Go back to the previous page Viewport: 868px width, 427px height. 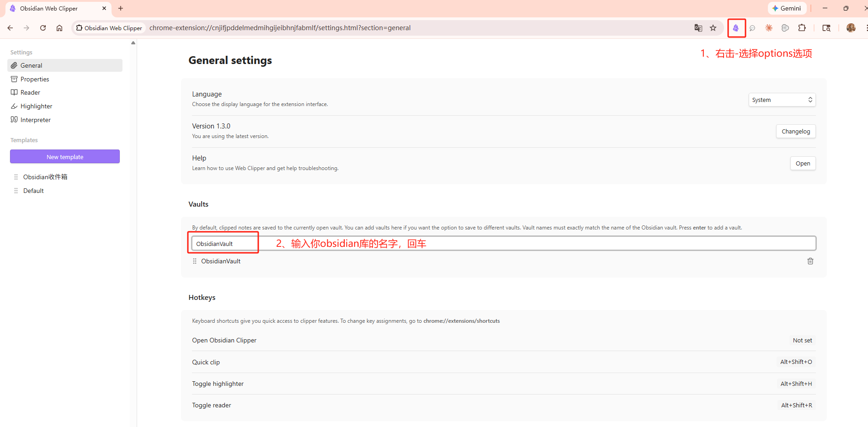[10, 28]
